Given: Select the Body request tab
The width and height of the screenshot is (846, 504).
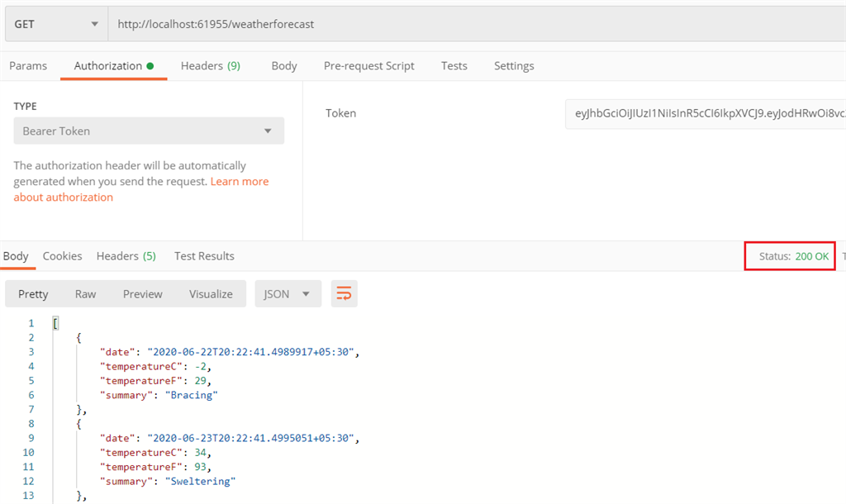Looking at the screenshot, I should coord(283,65).
